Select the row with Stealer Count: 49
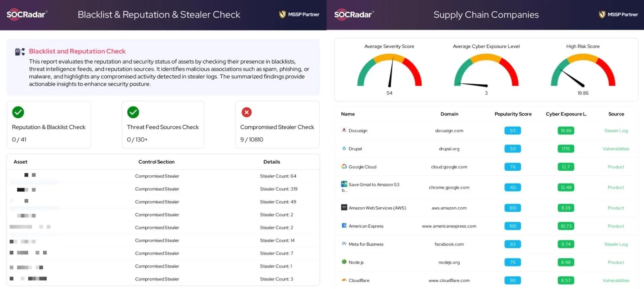This screenshot has height=289, width=644. click(163, 202)
